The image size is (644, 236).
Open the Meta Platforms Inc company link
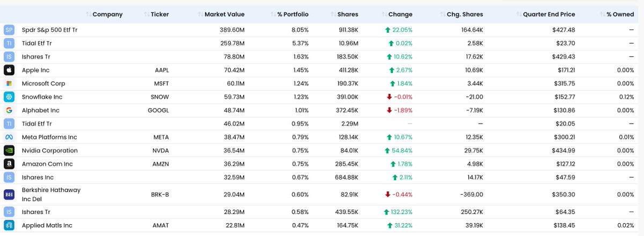49,137
